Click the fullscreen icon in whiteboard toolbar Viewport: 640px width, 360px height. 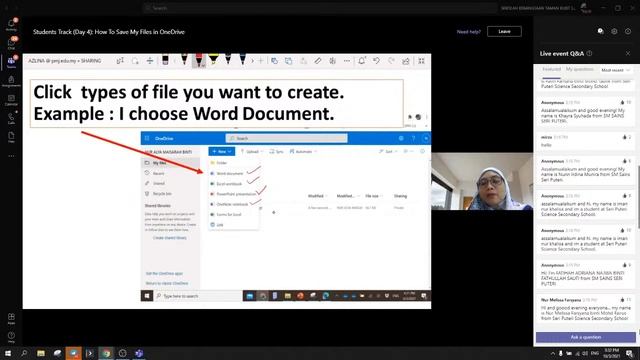pos(421,61)
